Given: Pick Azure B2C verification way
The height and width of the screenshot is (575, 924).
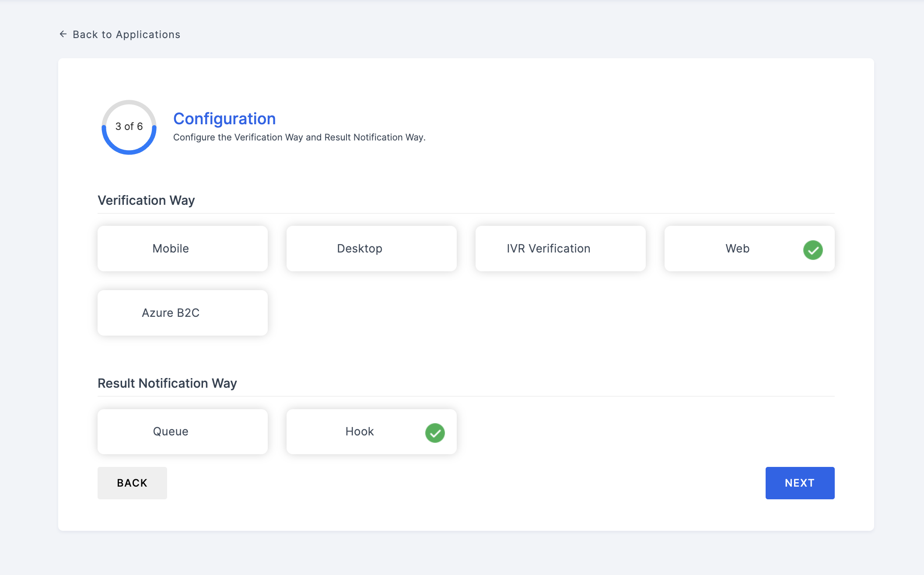Looking at the screenshot, I should (x=182, y=313).
